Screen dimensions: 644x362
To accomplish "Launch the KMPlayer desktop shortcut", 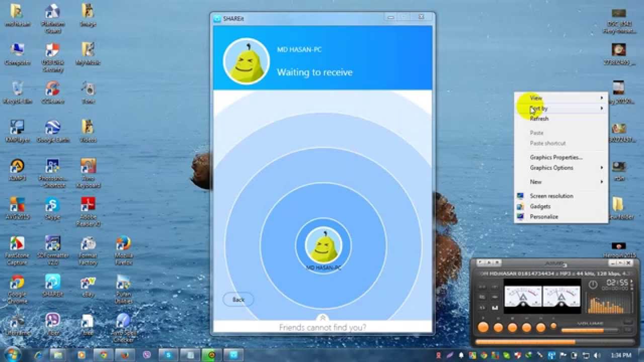I will [17, 131].
